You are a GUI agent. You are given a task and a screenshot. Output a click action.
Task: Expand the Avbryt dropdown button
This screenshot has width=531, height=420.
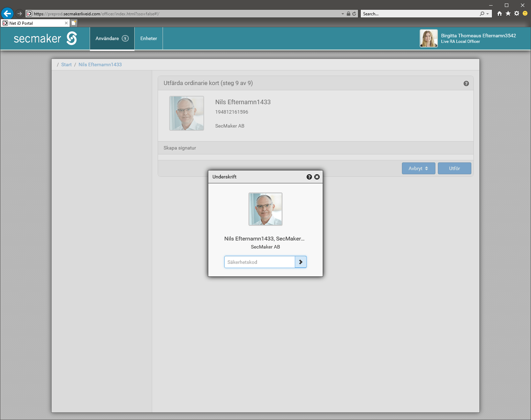(x=418, y=168)
